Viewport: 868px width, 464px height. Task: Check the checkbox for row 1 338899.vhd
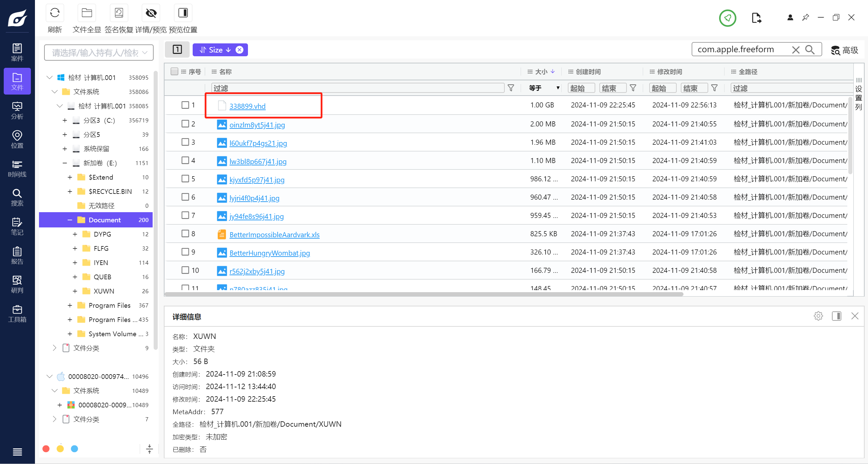[x=185, y=105]
